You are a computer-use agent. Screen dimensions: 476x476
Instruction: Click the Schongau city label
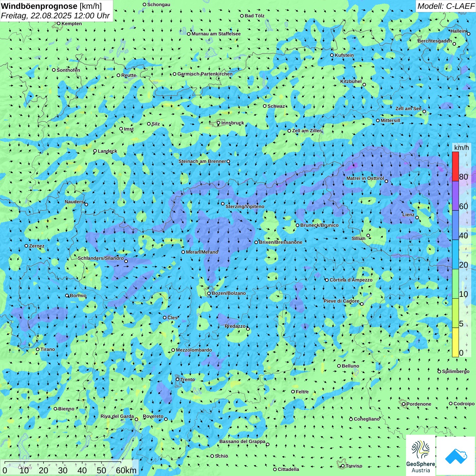(158, 4)
